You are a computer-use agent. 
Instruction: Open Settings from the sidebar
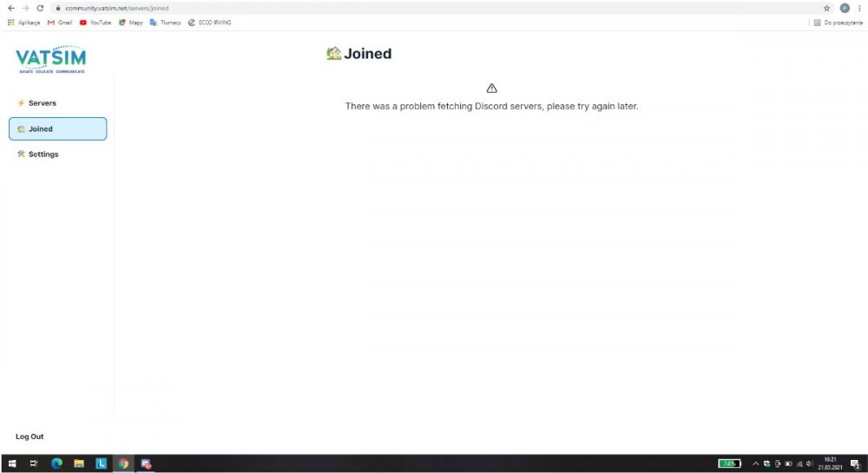(x=43, y=154)
